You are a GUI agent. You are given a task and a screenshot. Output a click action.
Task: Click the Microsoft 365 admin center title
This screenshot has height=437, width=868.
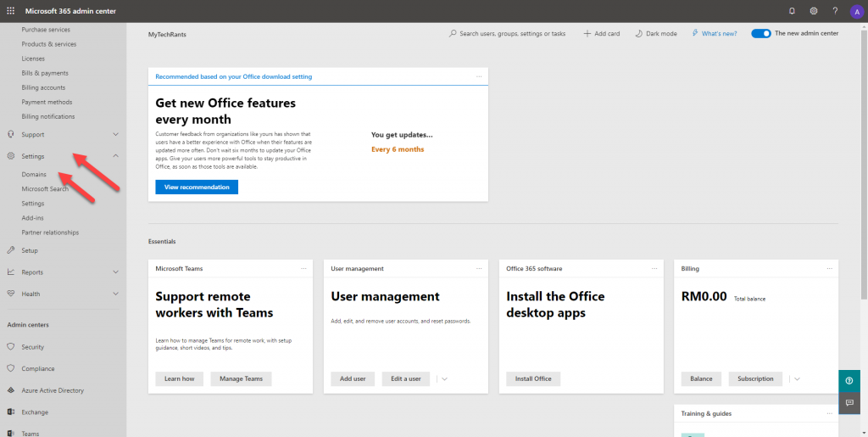(x=70, y=11)
